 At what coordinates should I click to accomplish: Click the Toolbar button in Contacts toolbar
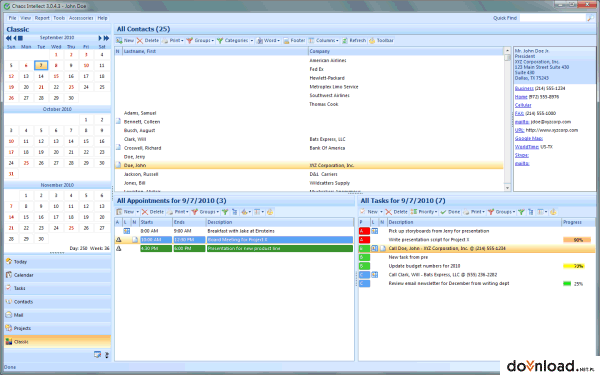coord(381,41)
